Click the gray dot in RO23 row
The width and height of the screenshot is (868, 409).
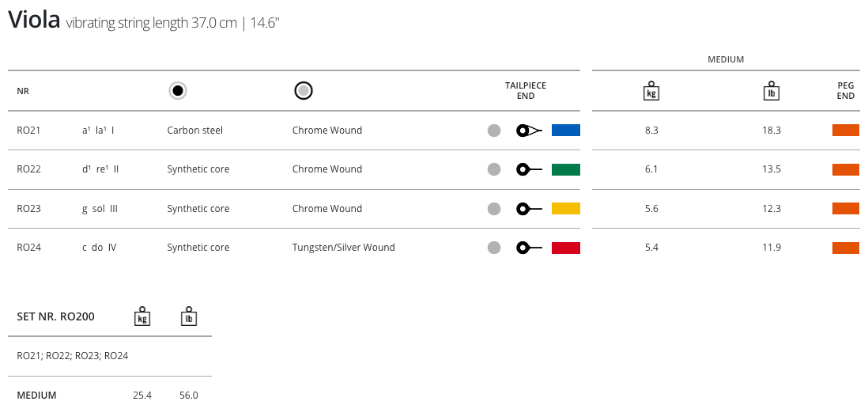point(494,209)
